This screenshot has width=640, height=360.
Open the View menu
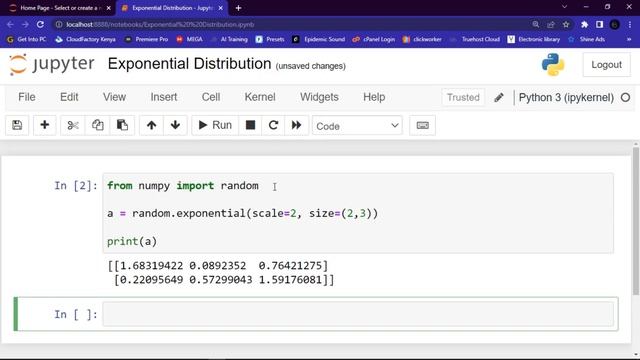pyautogui.click(x=114, y=97)
